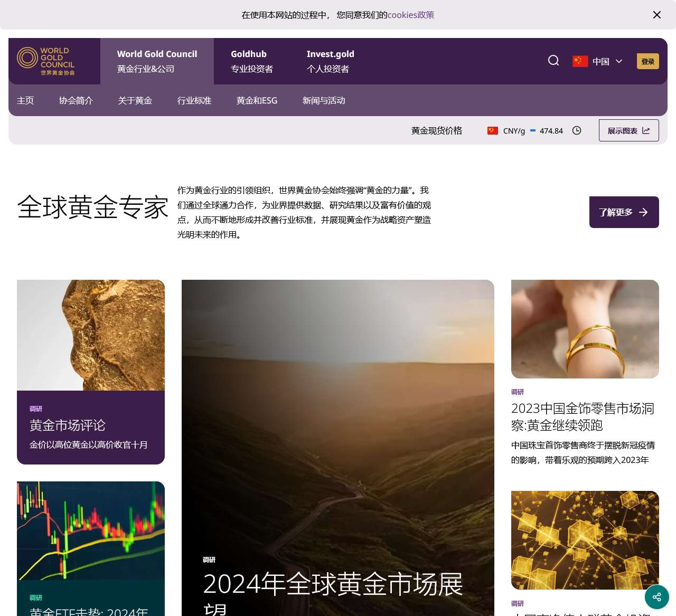The image size is (676, 616).
Task: Open the gold bracelet article thumbnail
Action: pyautogui.click(x=585, y=329)
